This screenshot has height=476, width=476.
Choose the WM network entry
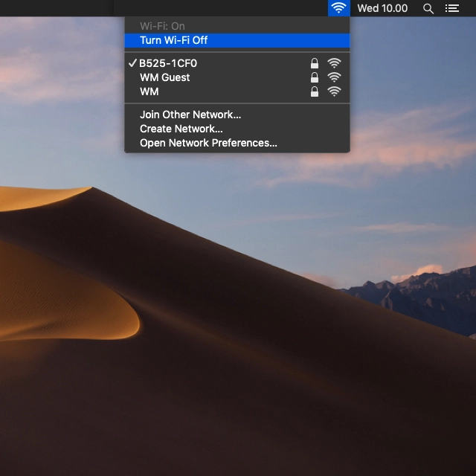pyautogui.click(x=149, y=91)
